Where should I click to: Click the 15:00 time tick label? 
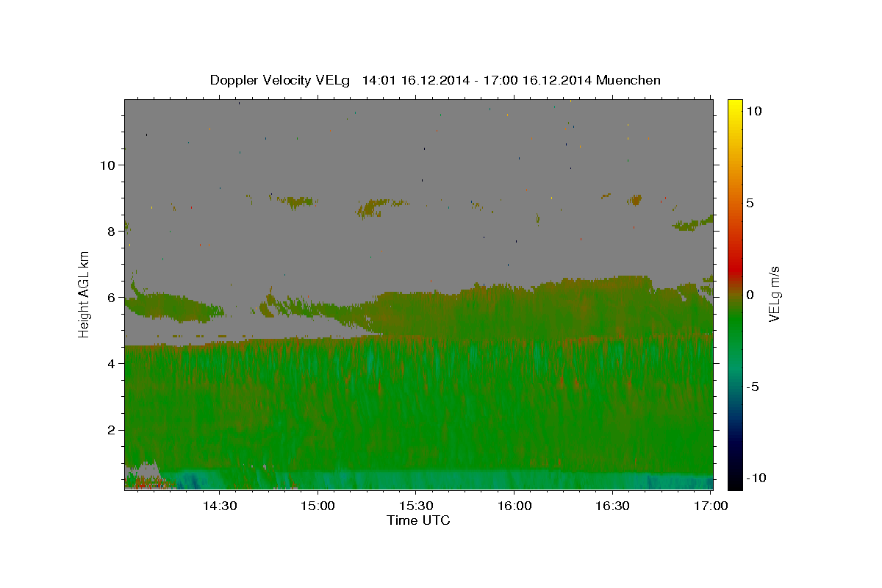coord(318,506)
